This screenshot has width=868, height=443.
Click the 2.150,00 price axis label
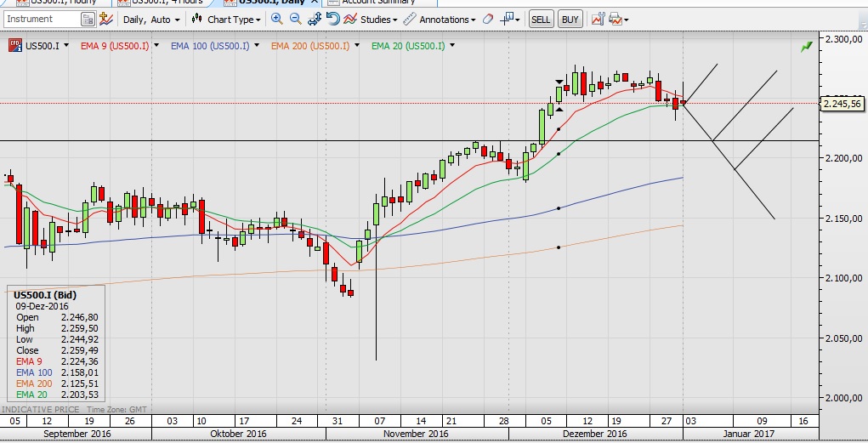[843, 219]
